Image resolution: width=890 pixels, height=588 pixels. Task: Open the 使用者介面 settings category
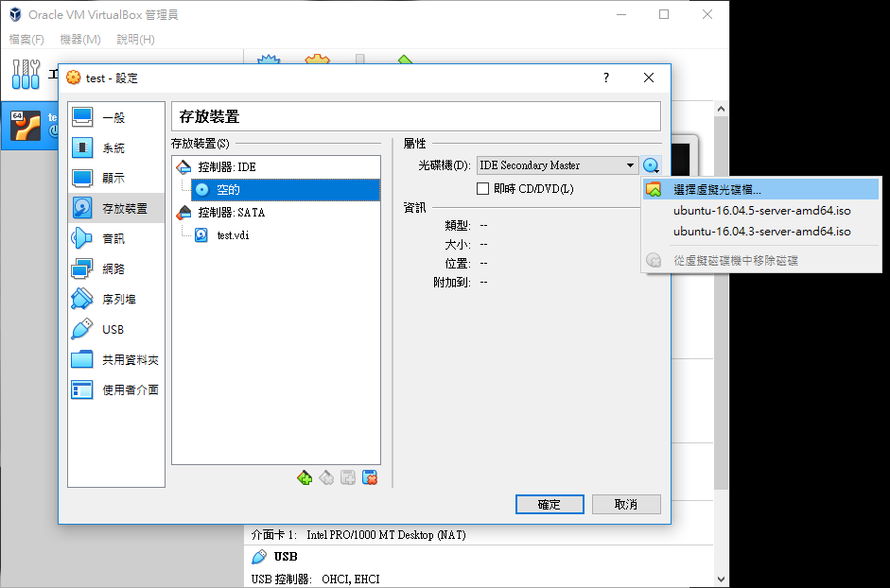(x=115, y=389)
